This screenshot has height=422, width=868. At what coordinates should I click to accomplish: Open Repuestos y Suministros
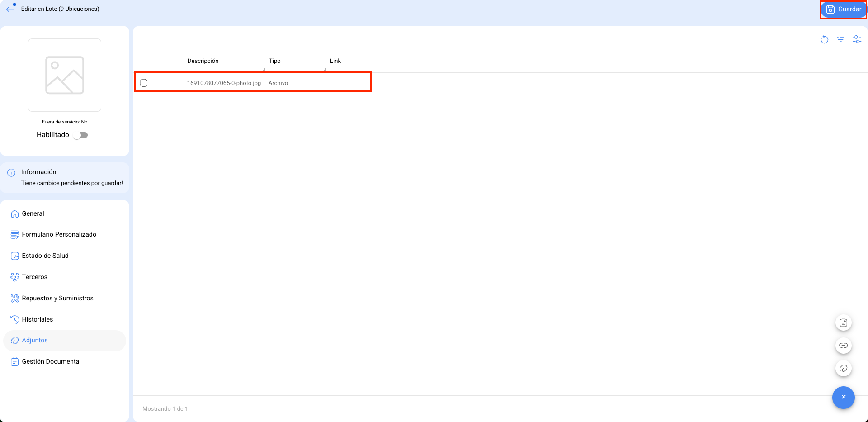point(57,298)
